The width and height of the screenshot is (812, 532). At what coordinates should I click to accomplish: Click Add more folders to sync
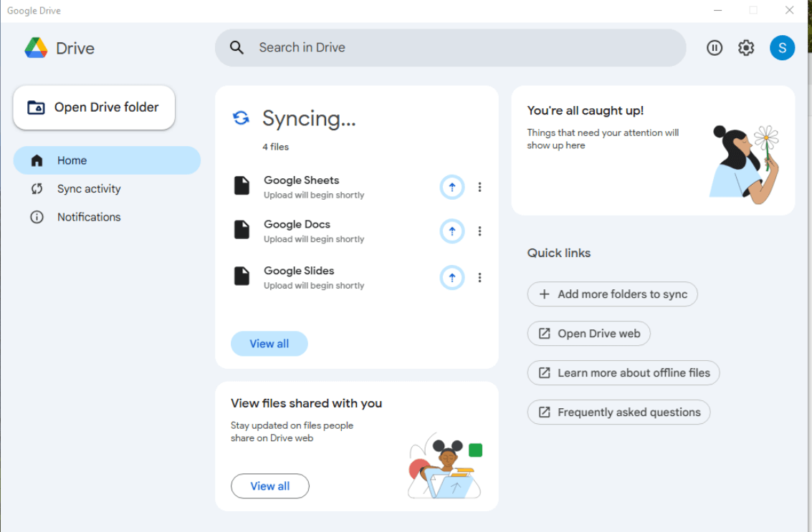click(x=612, y=294)
